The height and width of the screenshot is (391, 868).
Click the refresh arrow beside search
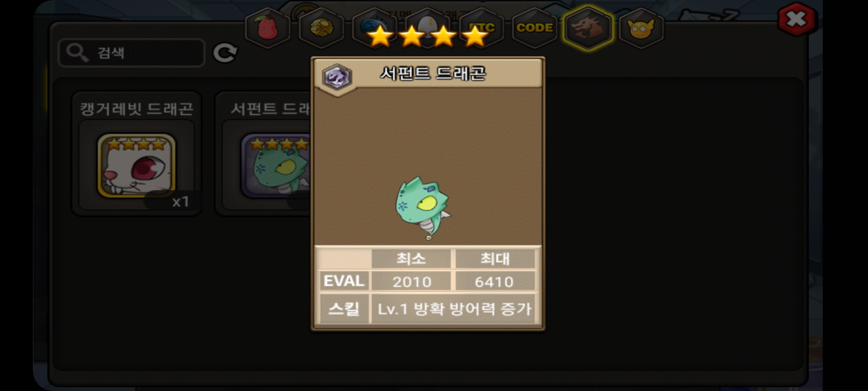pyautogui.click(x=225, y=53)
